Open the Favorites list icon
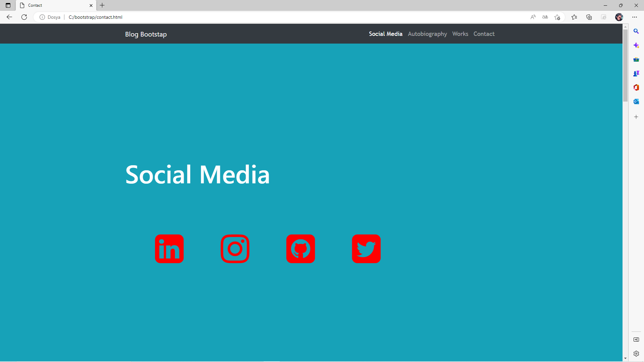Image resolution: width=644 pixels, height=362 pixels. click(x=574, y=17)
